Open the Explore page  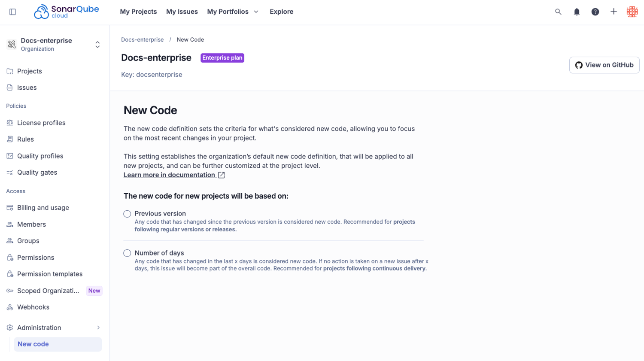point(282,12)
